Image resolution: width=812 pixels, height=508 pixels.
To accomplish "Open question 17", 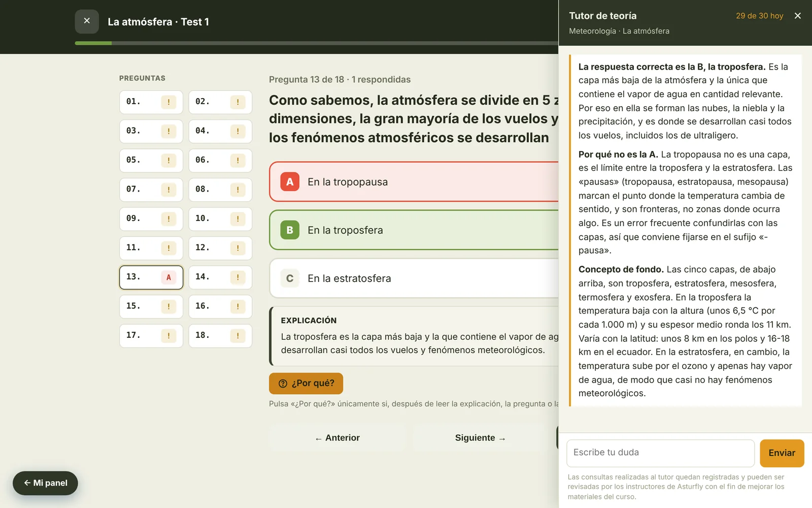I will pos(151,336).
